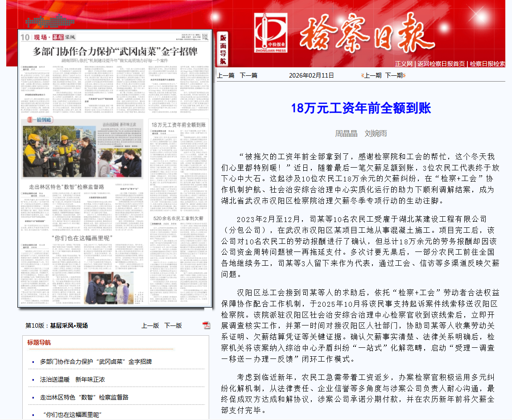Image resolution: width=512 pixels, height=420 pixels.
Task: Navigate to previous issue 上一期
Action: point(372,75)
